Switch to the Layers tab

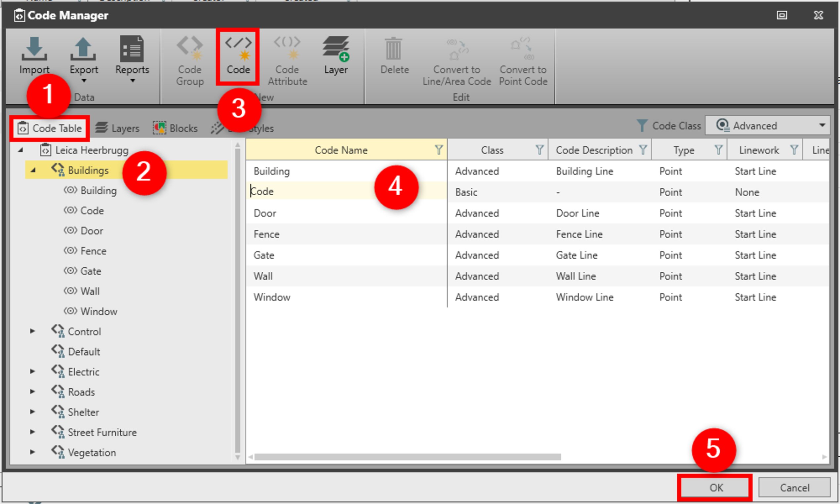tap(117, 128)
